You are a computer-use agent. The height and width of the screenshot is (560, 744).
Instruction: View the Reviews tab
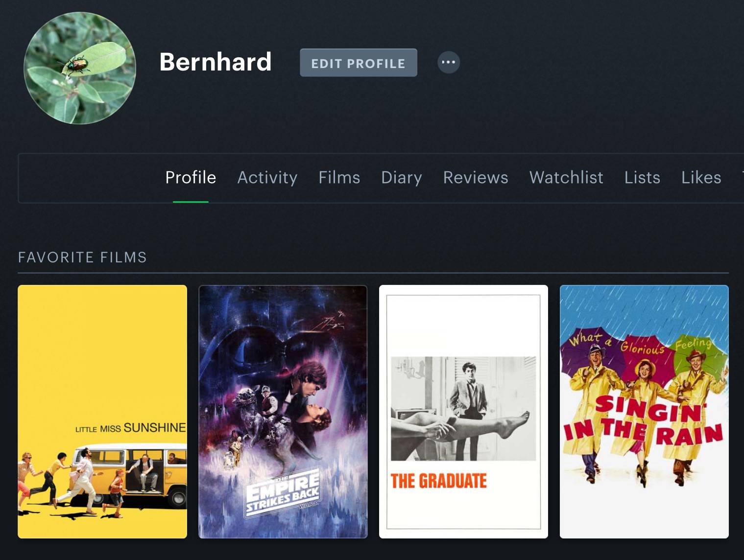476,177
